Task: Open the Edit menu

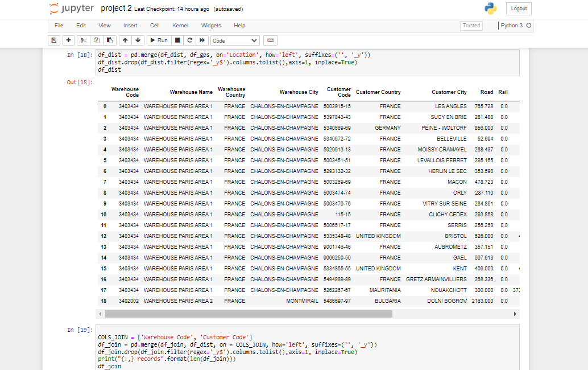Action: click(81, 26)
